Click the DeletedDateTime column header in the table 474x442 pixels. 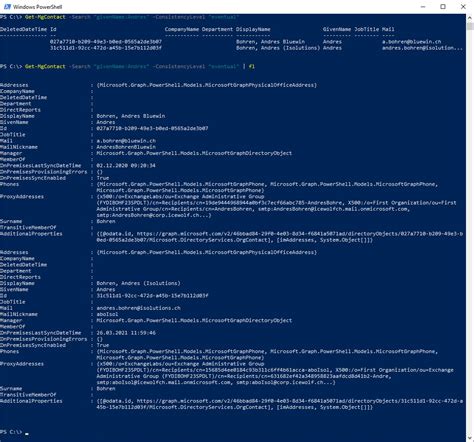23,29
